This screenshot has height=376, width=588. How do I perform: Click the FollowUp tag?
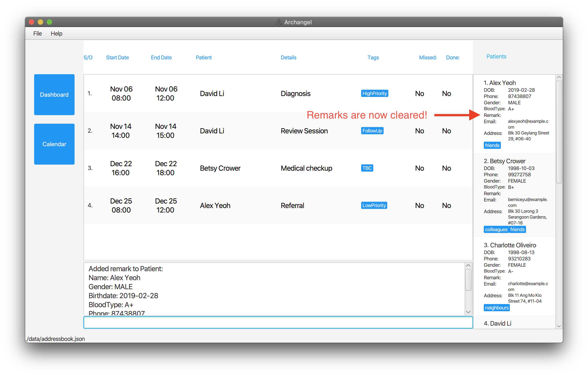pyautogui.click(x=372, y=131)
